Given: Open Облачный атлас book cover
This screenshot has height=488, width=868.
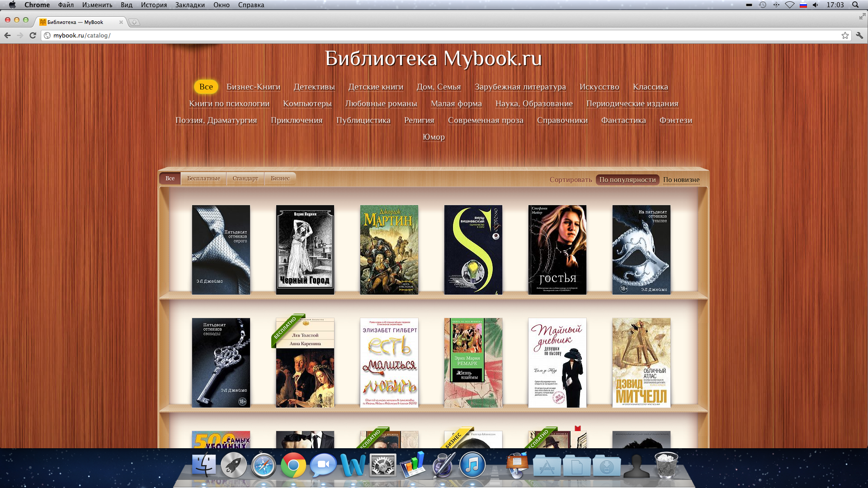Looking at the screenshot, I should (642, 363).
